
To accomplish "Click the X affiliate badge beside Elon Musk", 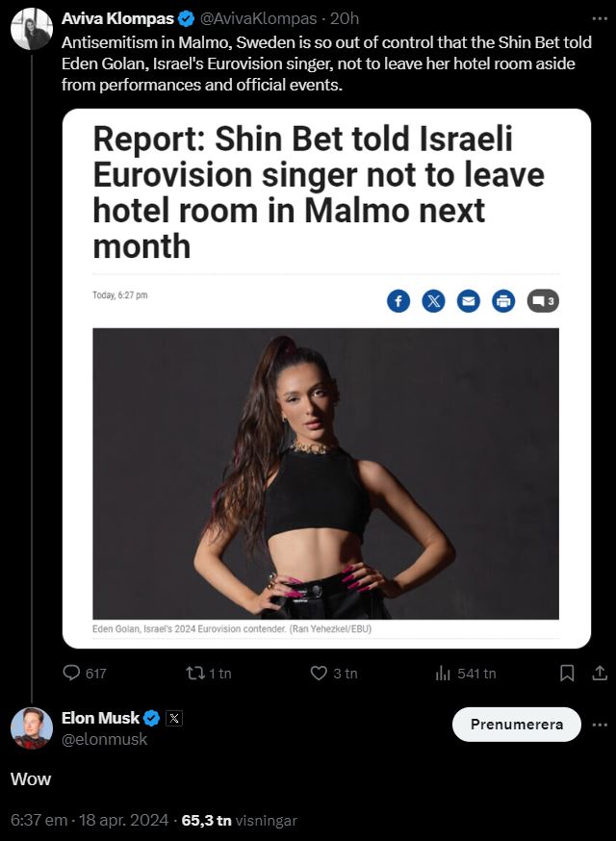I will point(174,718).
